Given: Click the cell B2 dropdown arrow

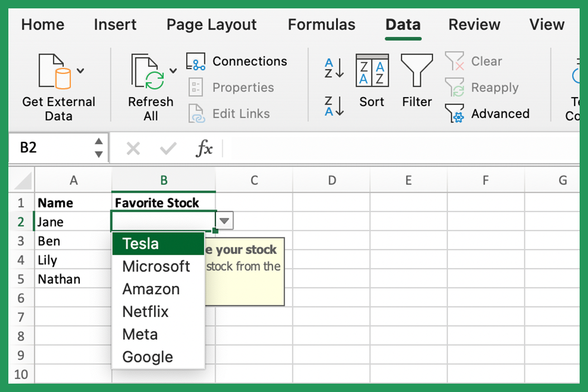Looking at the screenshot, I should point(225,221).
